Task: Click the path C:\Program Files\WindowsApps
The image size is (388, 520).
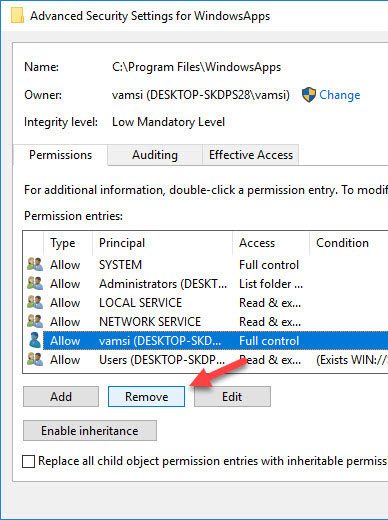Action: tap(197, 67)
